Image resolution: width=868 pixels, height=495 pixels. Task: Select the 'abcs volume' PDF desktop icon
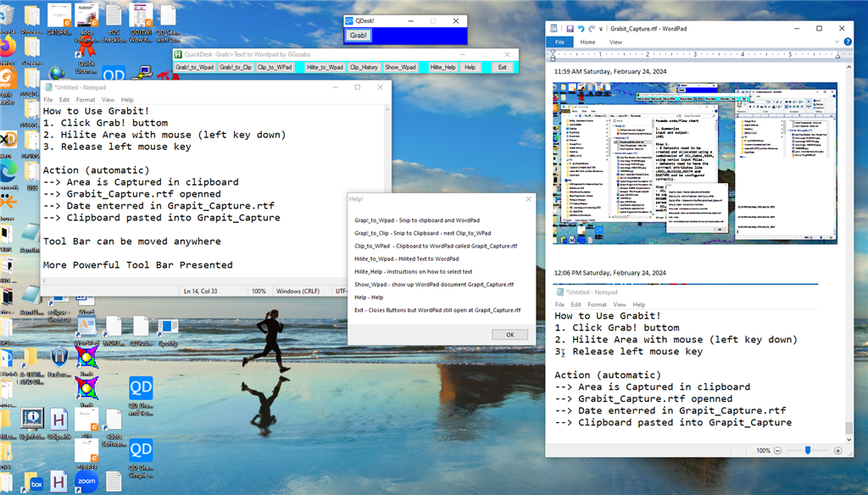(x=87, y=23)
